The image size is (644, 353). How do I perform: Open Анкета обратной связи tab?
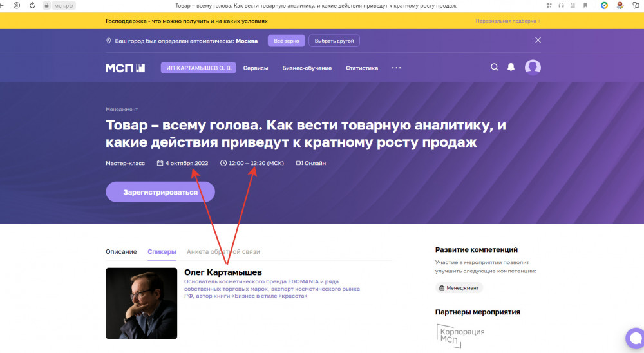tap(223, 251)
